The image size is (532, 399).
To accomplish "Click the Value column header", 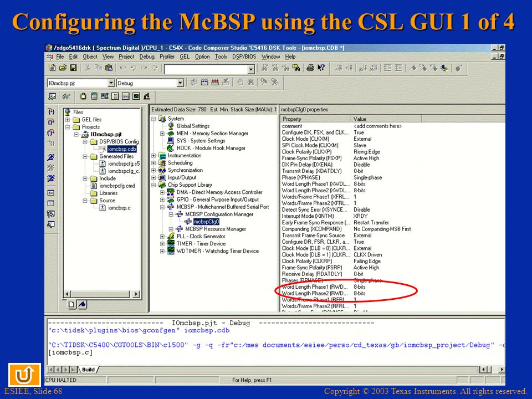I will coord(386,119).
